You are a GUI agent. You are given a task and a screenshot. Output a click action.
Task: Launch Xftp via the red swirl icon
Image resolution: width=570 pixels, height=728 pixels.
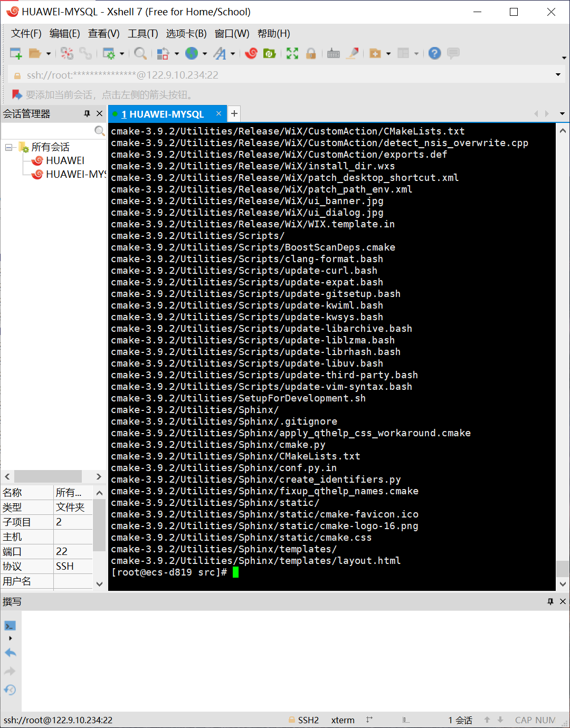point(251,53)
